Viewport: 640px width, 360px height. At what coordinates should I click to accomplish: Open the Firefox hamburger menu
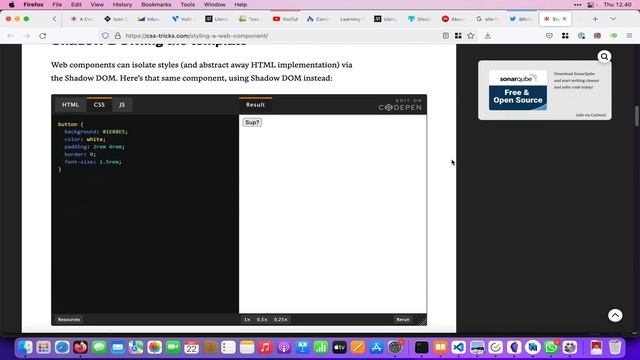click(629, 36)
